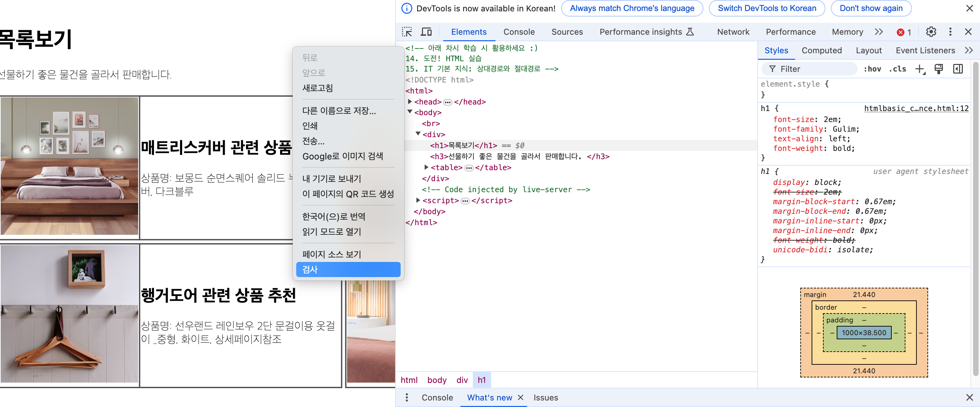Toggle the .cls element classes panel
The image size is (980, 407).
[898, 69]
